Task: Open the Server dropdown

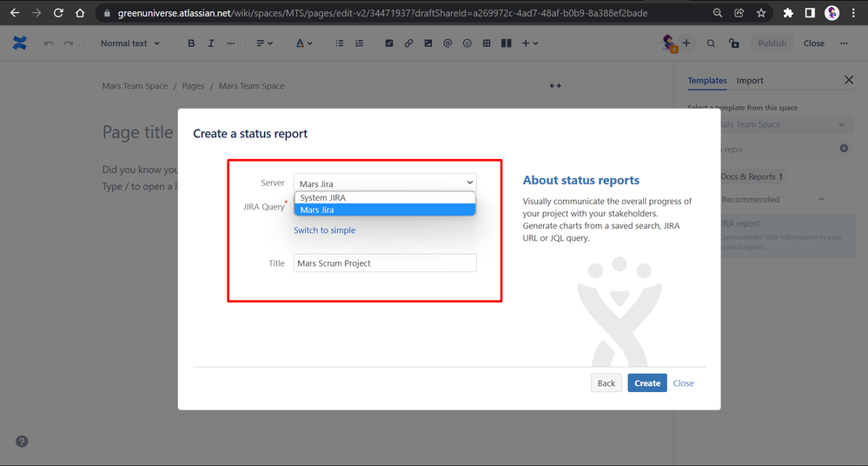Action: (385, 183)
